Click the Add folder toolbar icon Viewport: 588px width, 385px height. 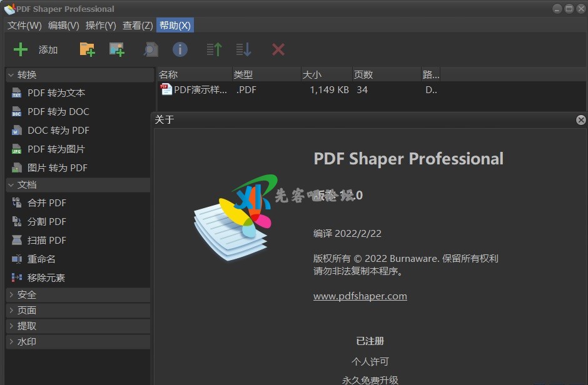pyautogui.click(x=87, y=49)
